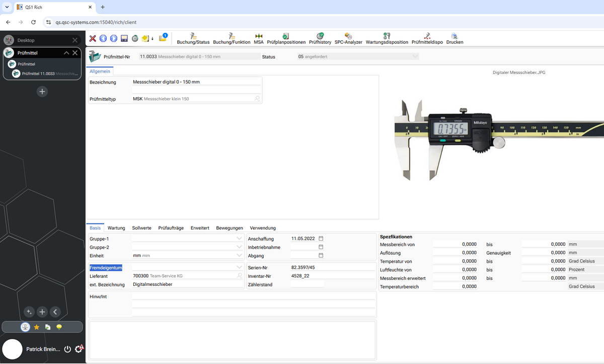Click the stopwatch toolbar icon
604x364 pixels.
(135, 38)
